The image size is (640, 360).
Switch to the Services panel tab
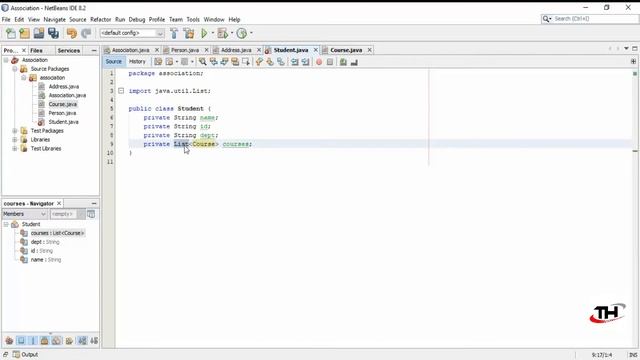(69, 50)
